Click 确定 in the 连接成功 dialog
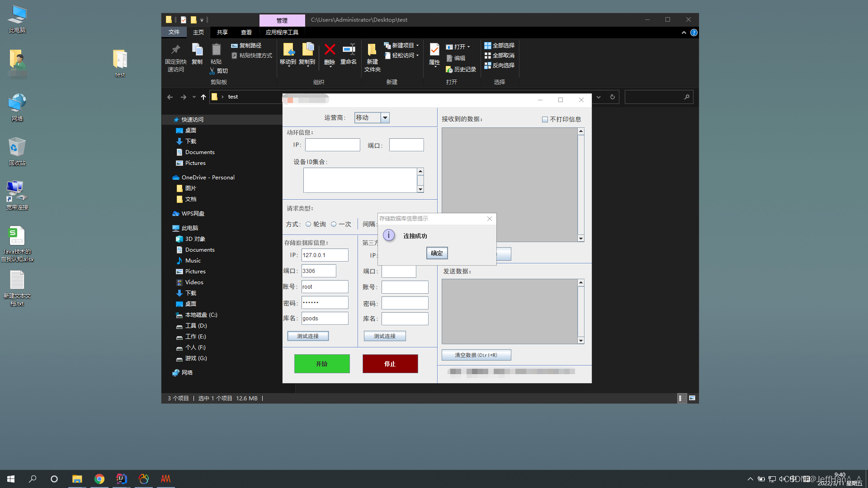Viewport: 868px width, 488px height. click(x=437, y=253)
